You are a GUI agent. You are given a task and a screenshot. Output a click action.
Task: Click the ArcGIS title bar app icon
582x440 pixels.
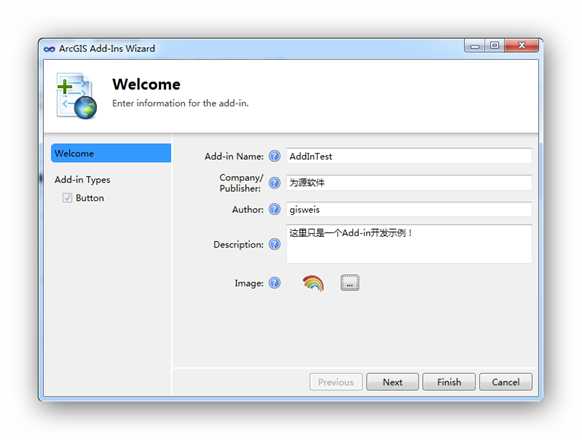coord(49,49)
